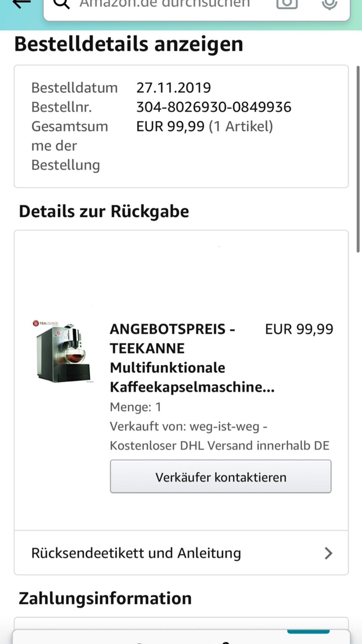Click the Details zur Rückgabe heading
This screenshot has width=362, height=644.
104,212
